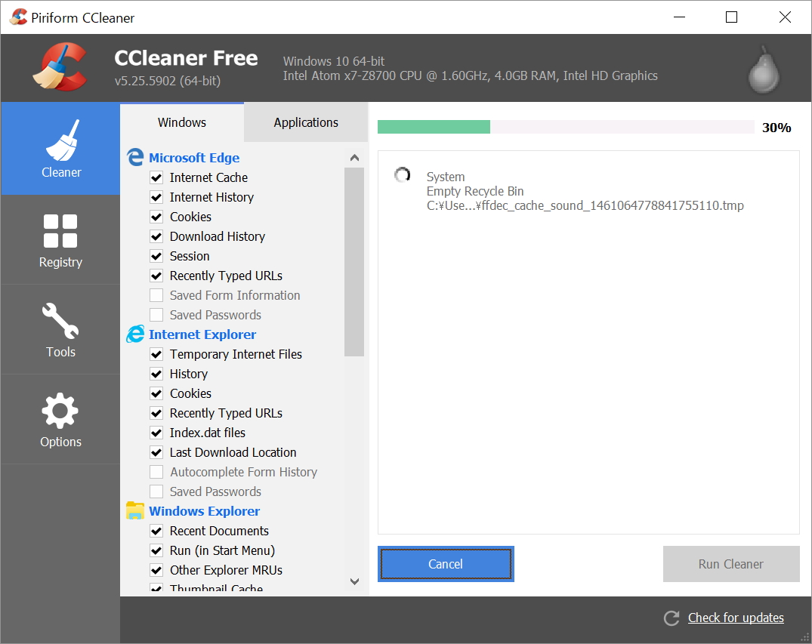Click the Windows Explorer folder icon

pos(135,510)
